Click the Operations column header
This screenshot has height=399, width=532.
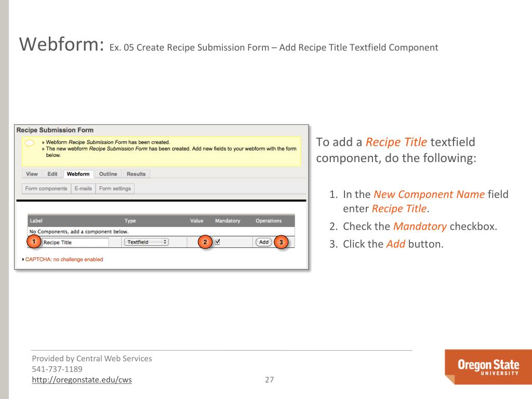pos(269,221)
